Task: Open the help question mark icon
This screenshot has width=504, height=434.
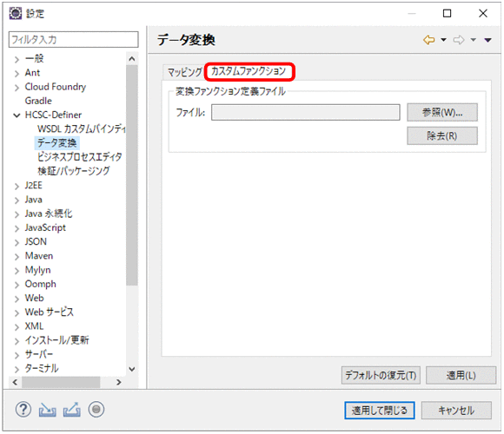Action: click(23, 410)
